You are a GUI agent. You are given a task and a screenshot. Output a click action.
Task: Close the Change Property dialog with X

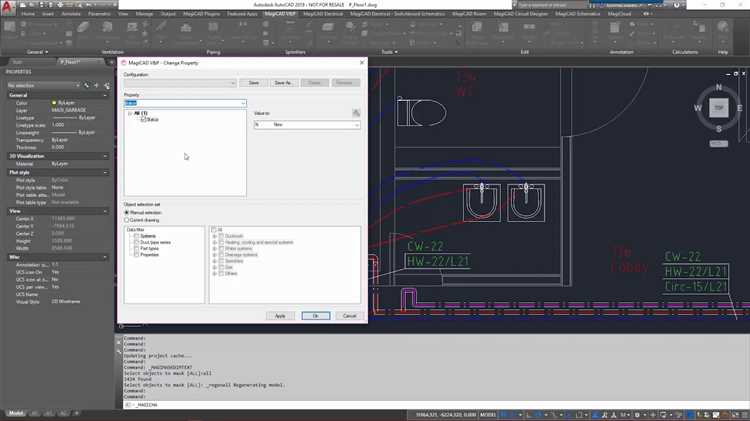tap(362, 63)
